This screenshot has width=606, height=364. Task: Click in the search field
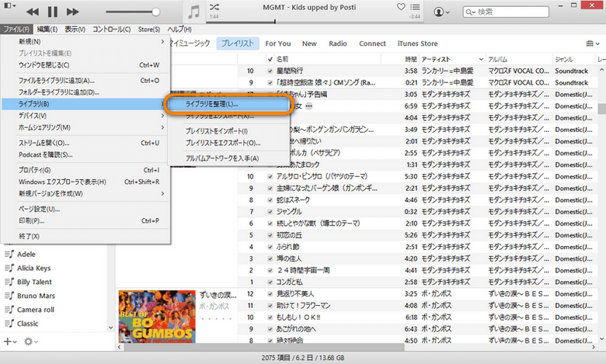tap(506, 12)
